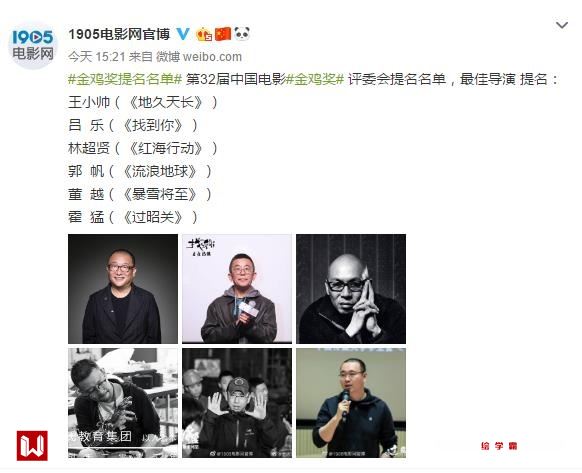Open photo of man in cap raising hands
Viewport: 582px width, 473px height.
[x=237, y=403]
